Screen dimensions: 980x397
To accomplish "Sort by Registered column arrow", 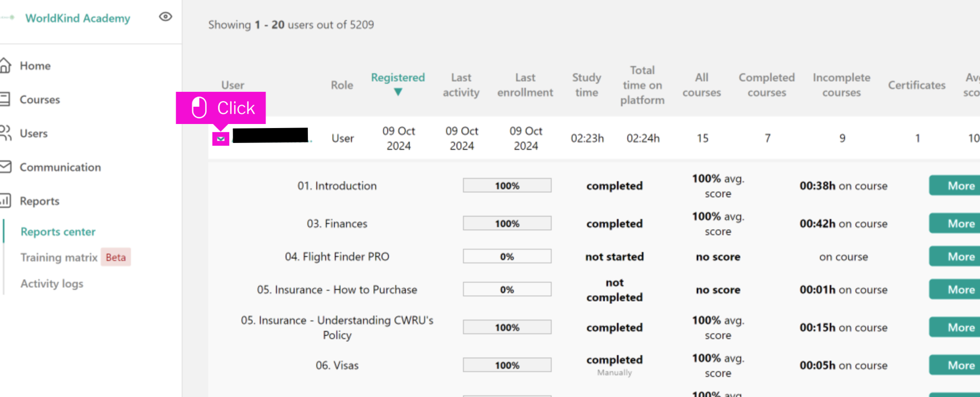I will (398, 92).
